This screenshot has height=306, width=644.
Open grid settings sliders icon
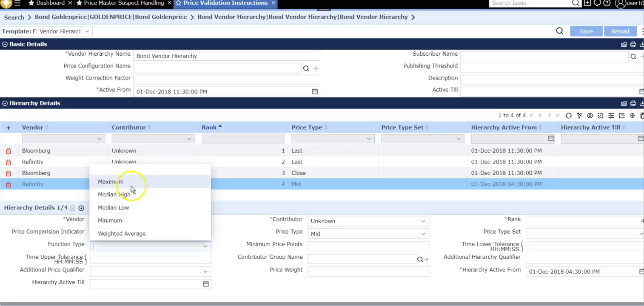tap(611, 116)
